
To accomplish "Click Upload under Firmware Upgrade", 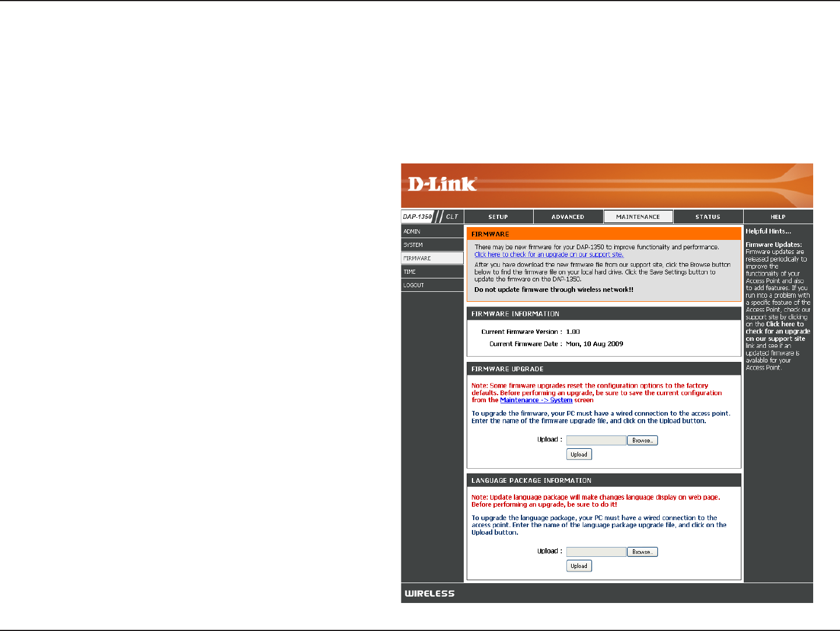I will 579,454.
